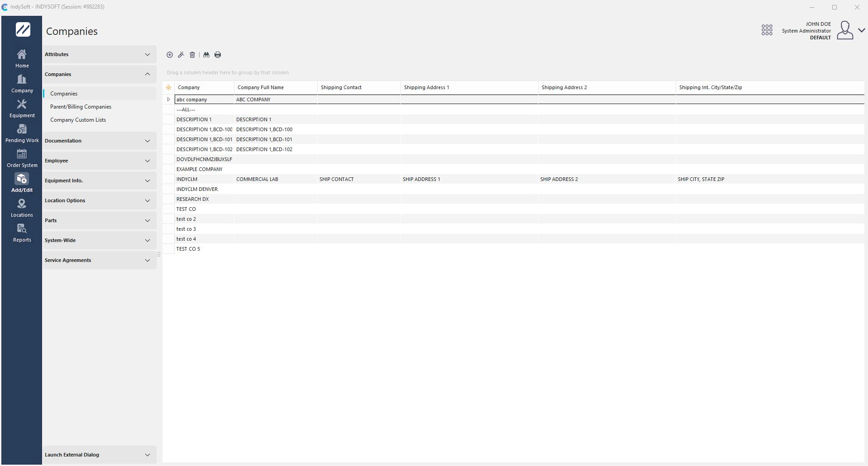Viewport: 868px width, 466px height.
Task: Click the COMMERCIAL LAB full name cell
Action: [x=276, y=179]
